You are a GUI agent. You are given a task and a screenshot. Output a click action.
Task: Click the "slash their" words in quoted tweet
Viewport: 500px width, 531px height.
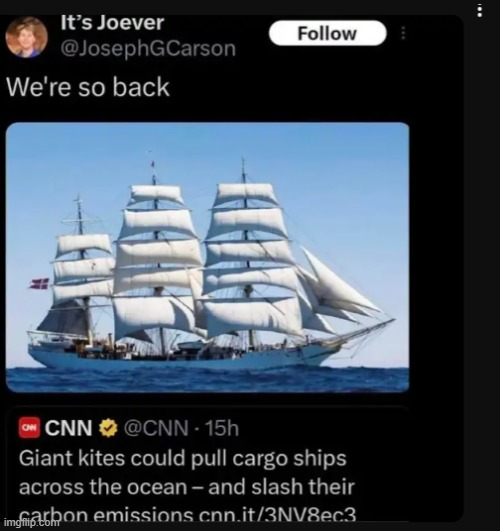[x=303, y=487]
